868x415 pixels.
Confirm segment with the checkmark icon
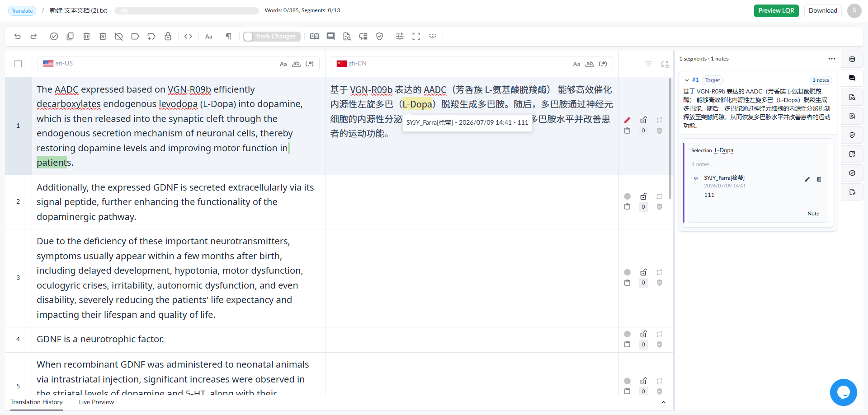click(54, 37)
